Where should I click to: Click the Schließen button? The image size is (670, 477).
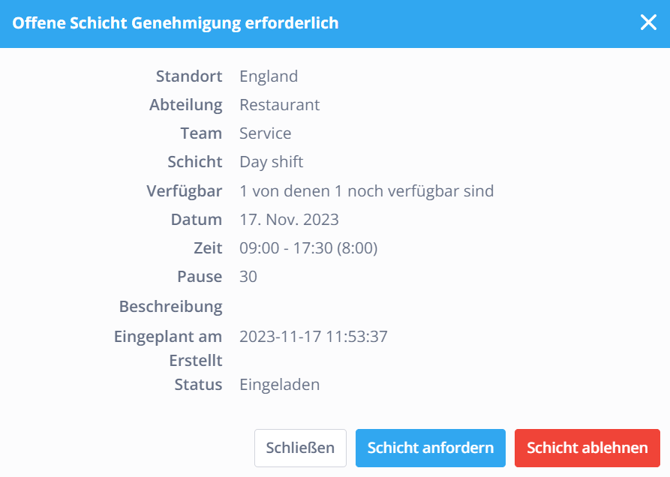pos(300,448)
